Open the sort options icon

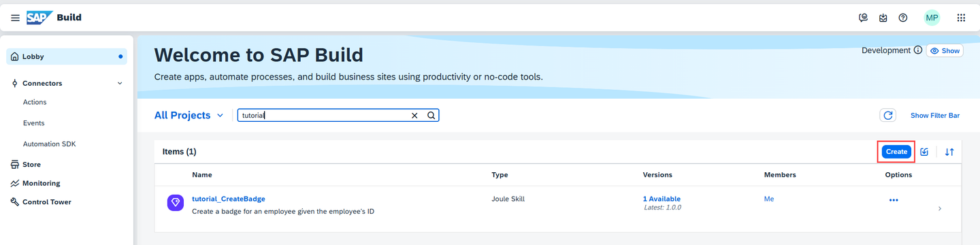point(949,152)
